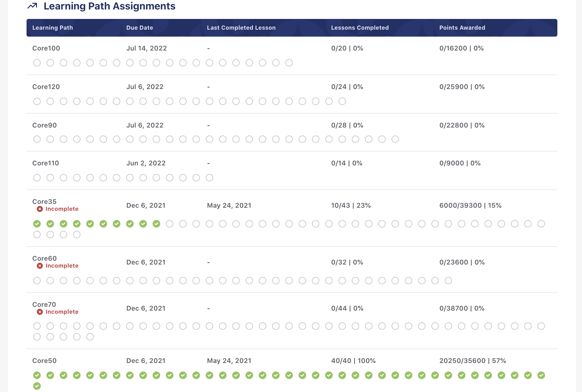Sort by the Points Awarded column header
Image resolution: width=582 pixels, height=392 pixels.
[462, 28]
